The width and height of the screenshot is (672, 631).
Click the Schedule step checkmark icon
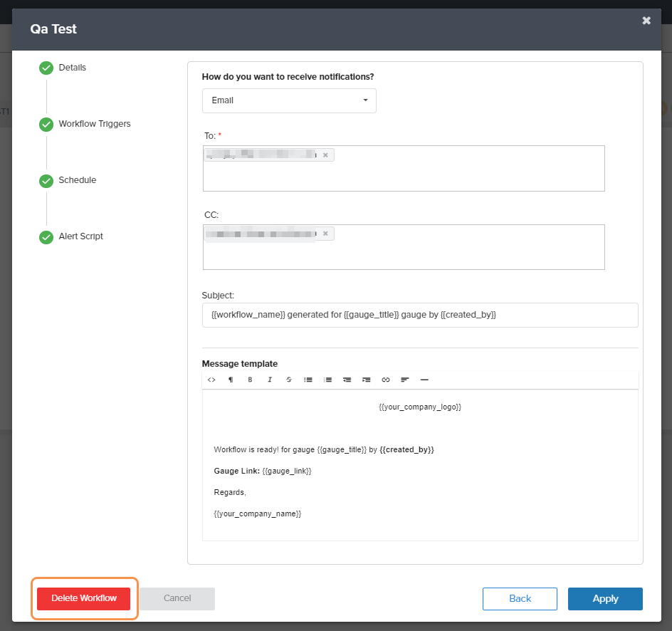46,181
